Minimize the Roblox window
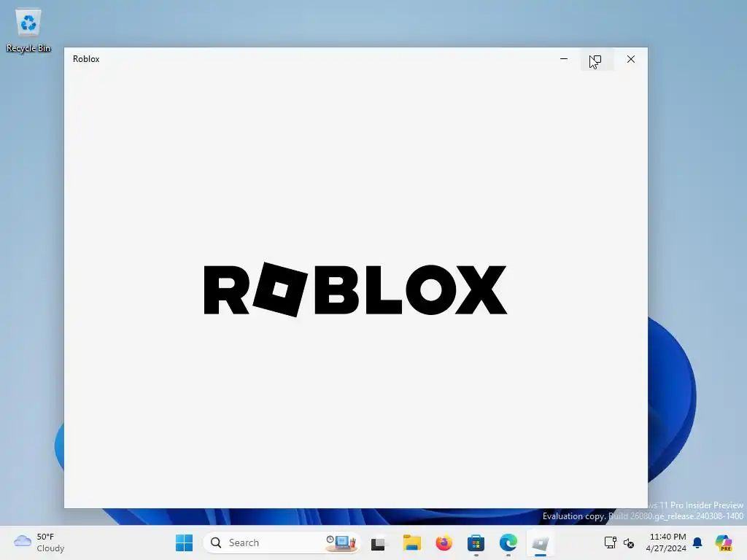This screenshot has width=747, height=560. 564,59
